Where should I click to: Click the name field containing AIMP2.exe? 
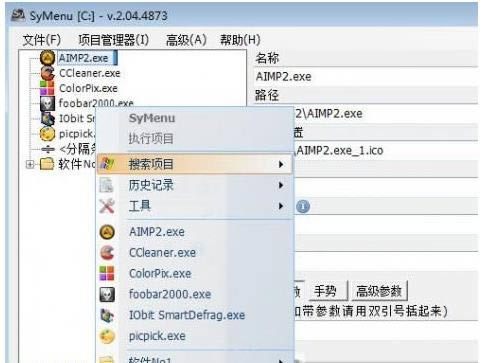366,77
